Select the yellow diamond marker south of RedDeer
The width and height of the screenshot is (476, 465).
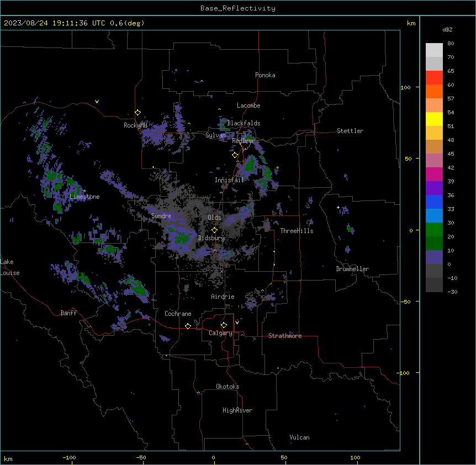(x=235, y=155)
